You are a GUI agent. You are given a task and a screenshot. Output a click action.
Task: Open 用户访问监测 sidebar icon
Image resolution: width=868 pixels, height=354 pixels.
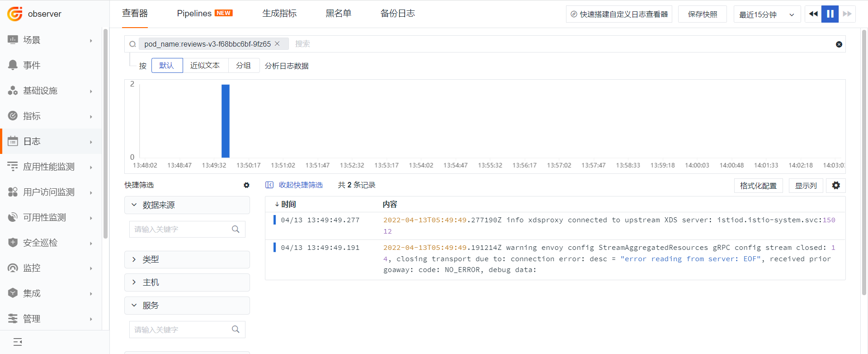click(13, 192)
